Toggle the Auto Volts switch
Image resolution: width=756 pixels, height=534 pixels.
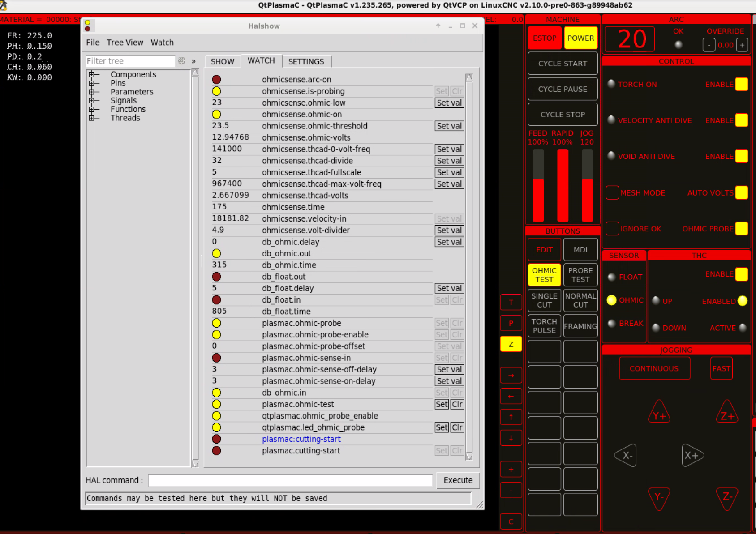tap(742, 192)
